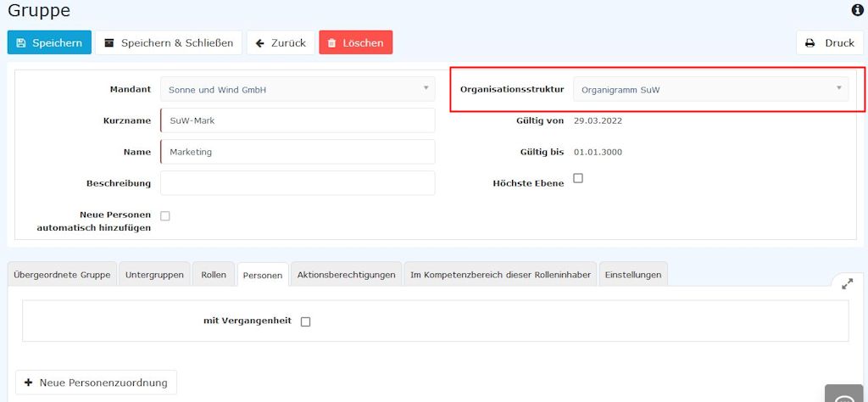The height and width of the screenshot is (402, 868).
Task: Click the Speichern save button
Action: pos(49,42)
